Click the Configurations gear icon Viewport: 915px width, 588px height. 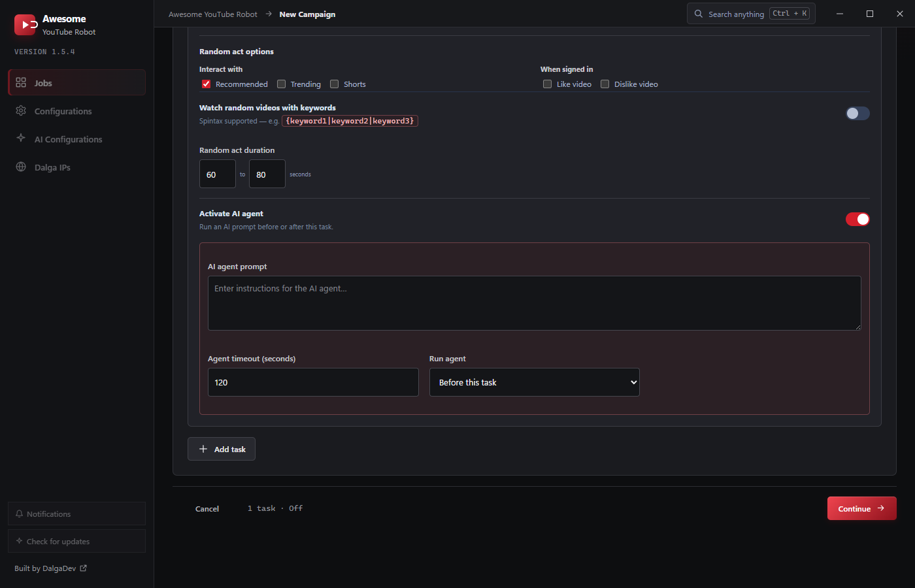tap(21, 110)
